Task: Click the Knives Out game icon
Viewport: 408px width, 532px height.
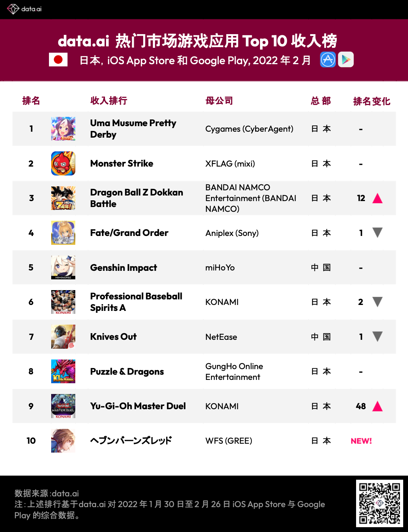Action: (x=63, y=336)
